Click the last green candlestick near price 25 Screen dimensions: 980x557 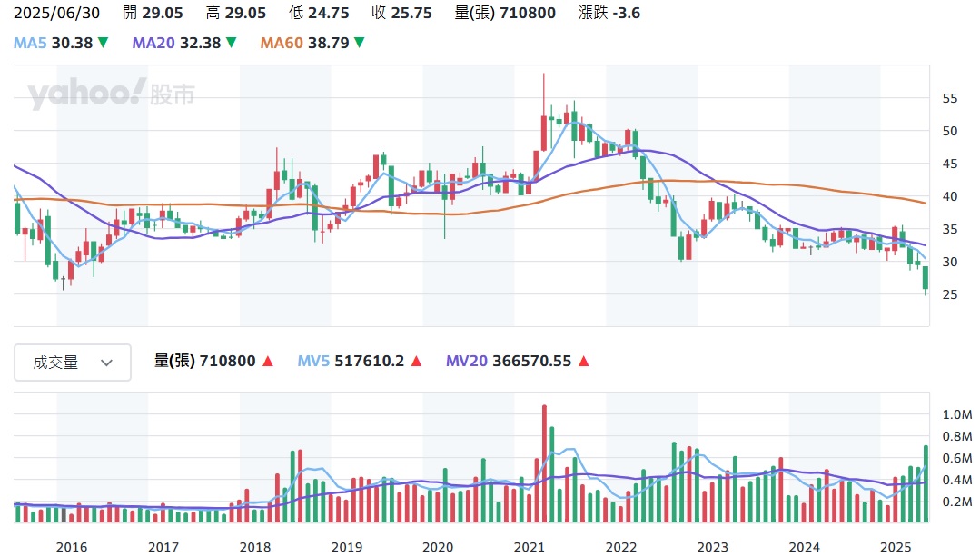(926, 278)
